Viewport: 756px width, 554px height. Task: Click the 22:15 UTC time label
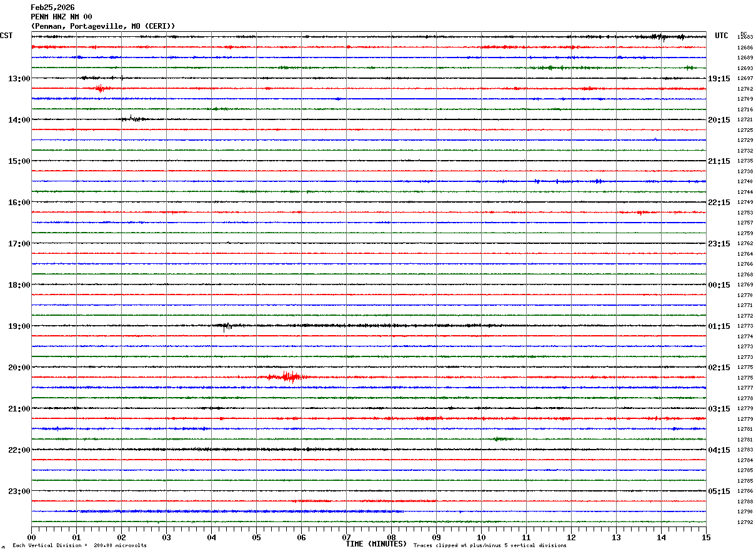[719, 203]
